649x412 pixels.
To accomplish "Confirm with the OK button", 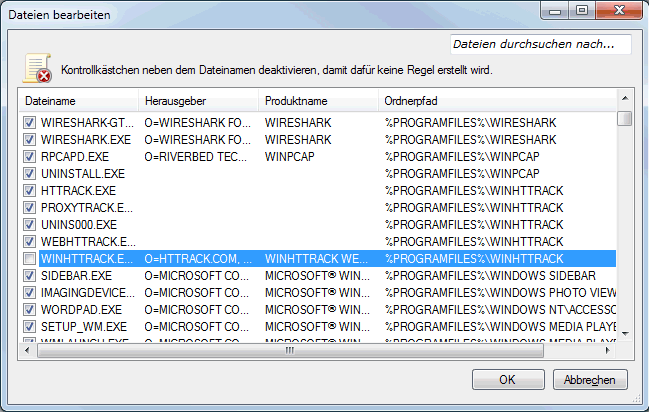I will [508, 380].
